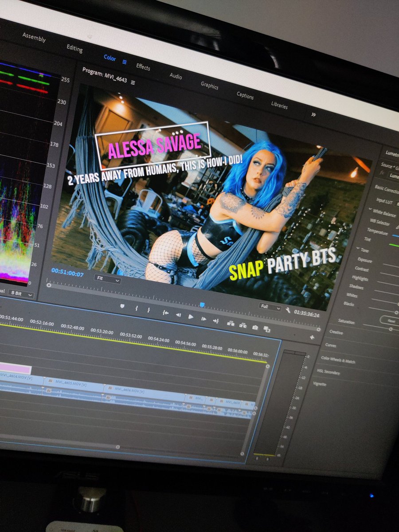Click the Lift icon
Screen dimensions: 399x532
231,323
